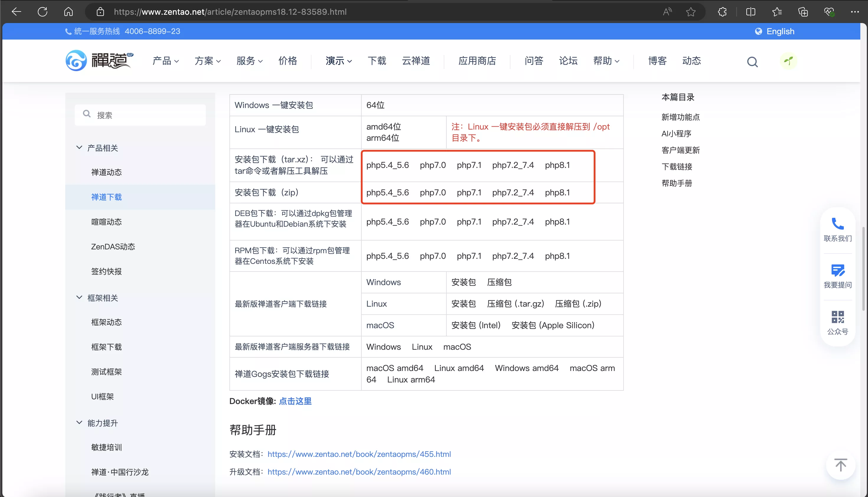
Task: Show 公众号 QR code icon
Action: pos(838,317)
